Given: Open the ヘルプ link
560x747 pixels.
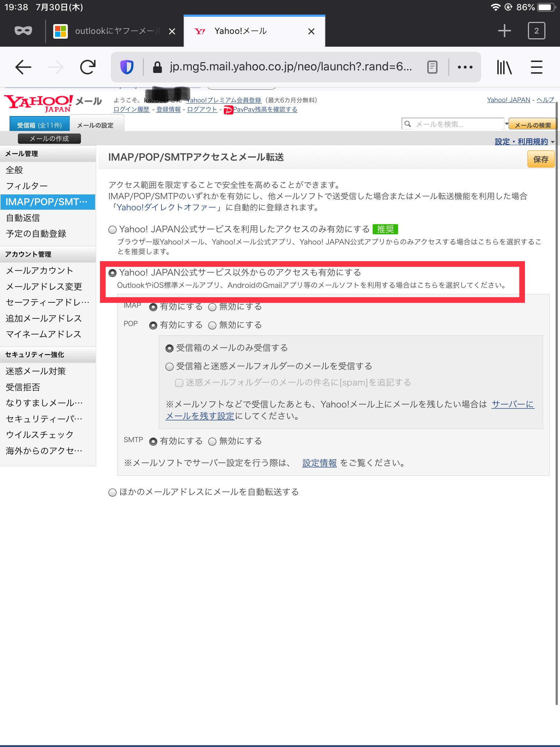Looking at the screenshot, I should point(545,100).
